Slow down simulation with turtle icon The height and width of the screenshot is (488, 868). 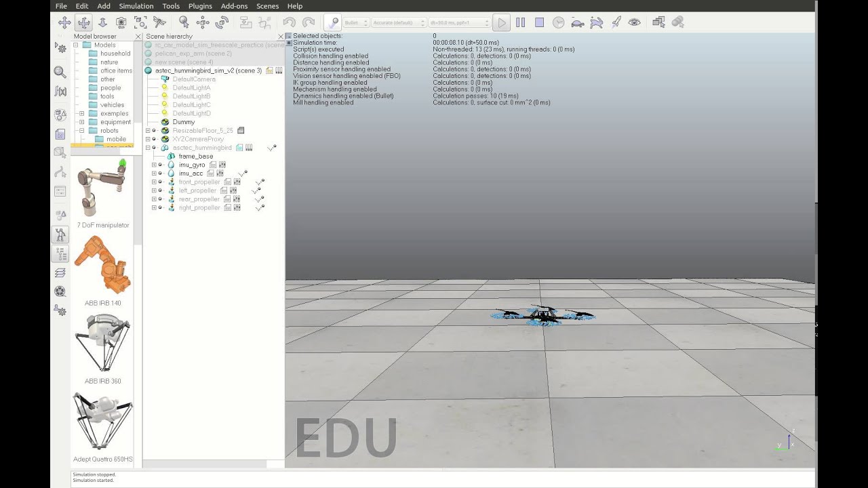click(x=577, y=22)
